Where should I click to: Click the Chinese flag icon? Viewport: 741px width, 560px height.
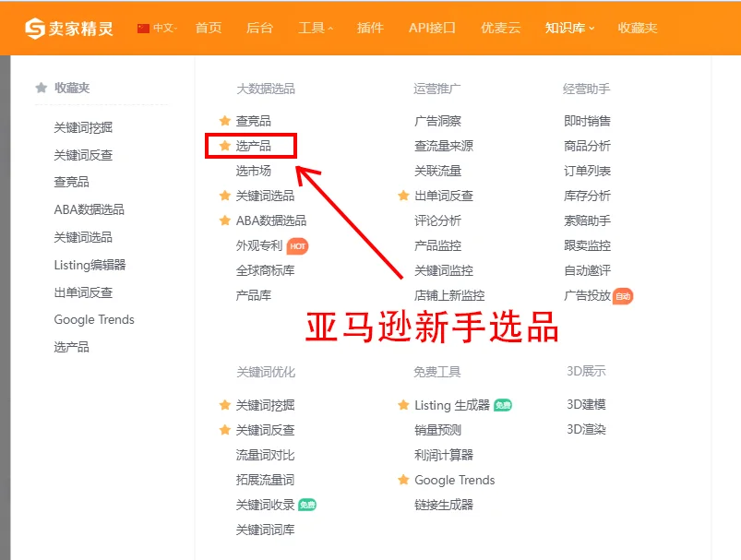point(143,29)
